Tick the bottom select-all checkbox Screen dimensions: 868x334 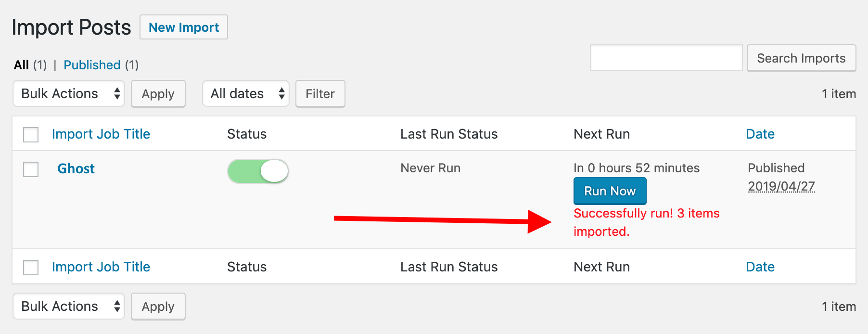tap(30, 268)
